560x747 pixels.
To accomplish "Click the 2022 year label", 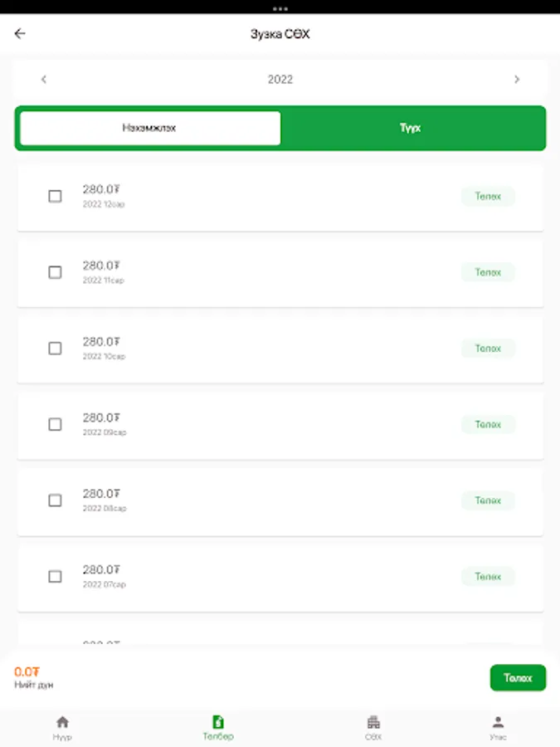I will point(280,80).
